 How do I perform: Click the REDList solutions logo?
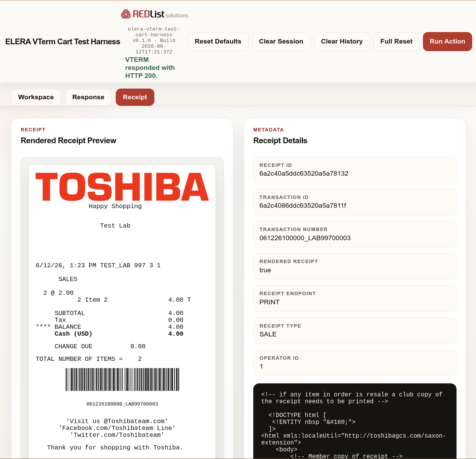tap(154, 14)
